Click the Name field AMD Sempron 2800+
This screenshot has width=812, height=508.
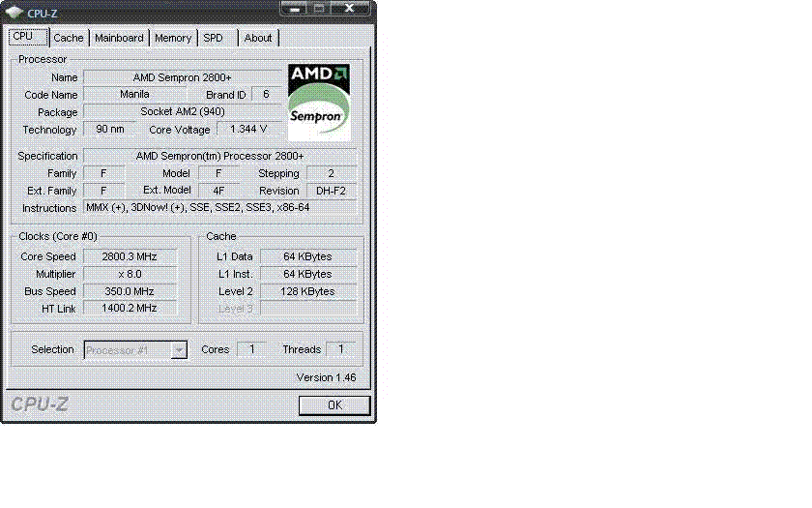click(183, 77)
